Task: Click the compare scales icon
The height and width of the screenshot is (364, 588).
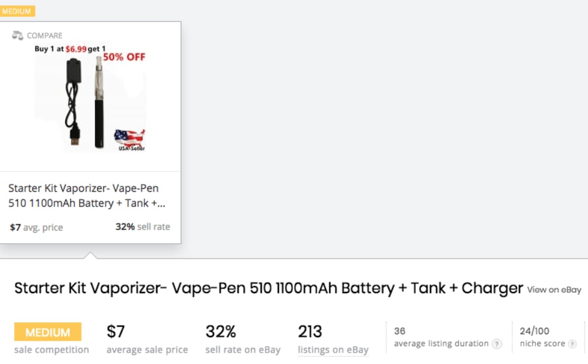Action: click(18, 36)
